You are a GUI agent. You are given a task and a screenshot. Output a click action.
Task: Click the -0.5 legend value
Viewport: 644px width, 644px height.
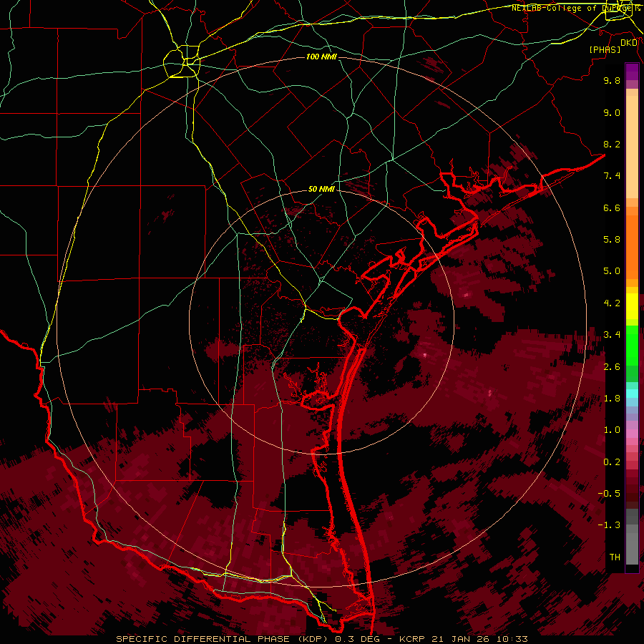click(x=609, y=494)
